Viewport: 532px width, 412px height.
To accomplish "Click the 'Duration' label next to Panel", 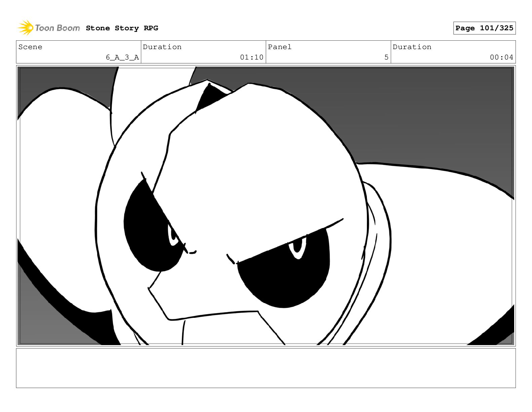I will coord(412,47).
